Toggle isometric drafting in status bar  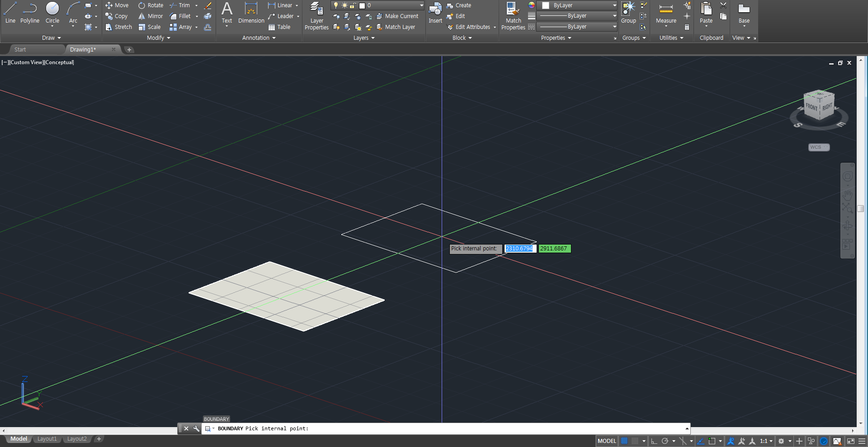(683, 441)
